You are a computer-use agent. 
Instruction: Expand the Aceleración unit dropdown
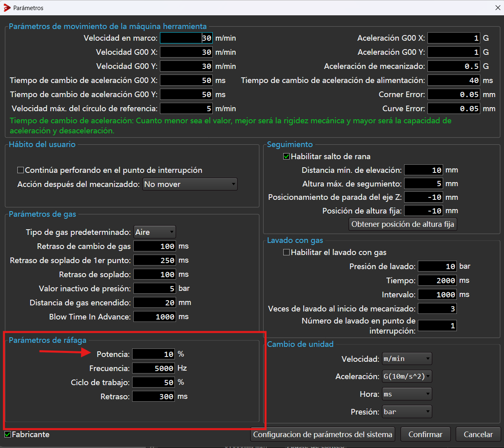pos(407,376)
